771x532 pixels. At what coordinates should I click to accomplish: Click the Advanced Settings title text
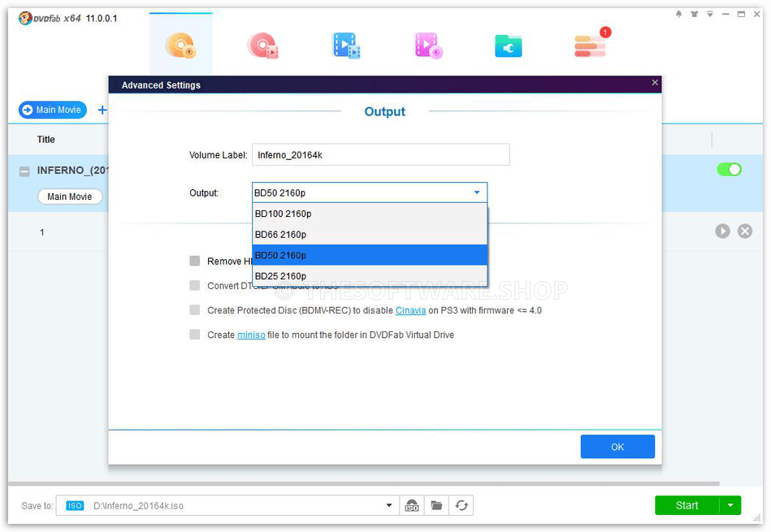click(161, 85)
